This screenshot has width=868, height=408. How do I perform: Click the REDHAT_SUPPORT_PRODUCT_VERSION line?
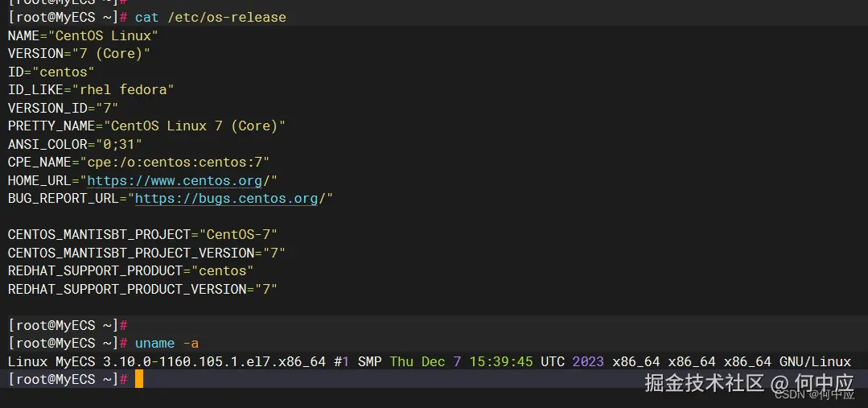click(142, 289)
